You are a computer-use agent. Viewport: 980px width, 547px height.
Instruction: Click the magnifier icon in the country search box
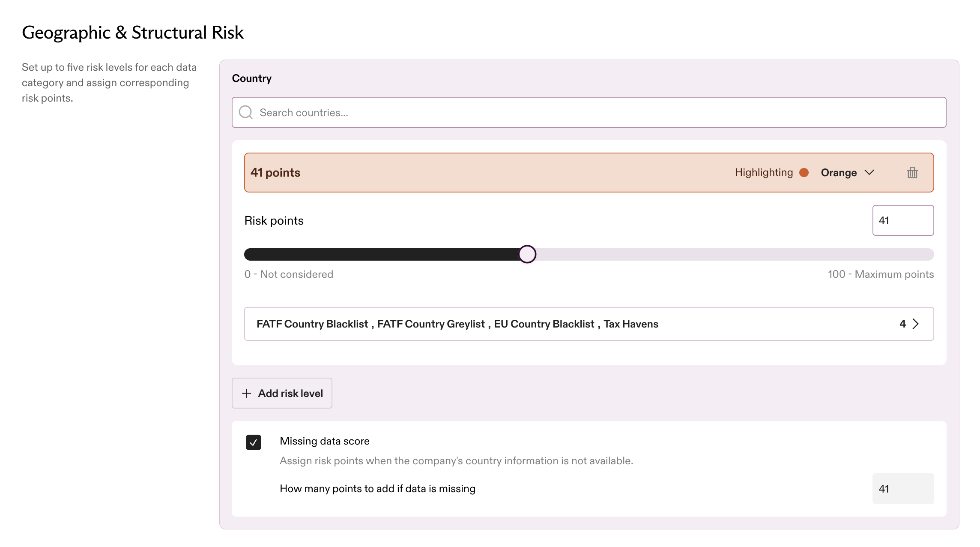click(x=246, y=112)
